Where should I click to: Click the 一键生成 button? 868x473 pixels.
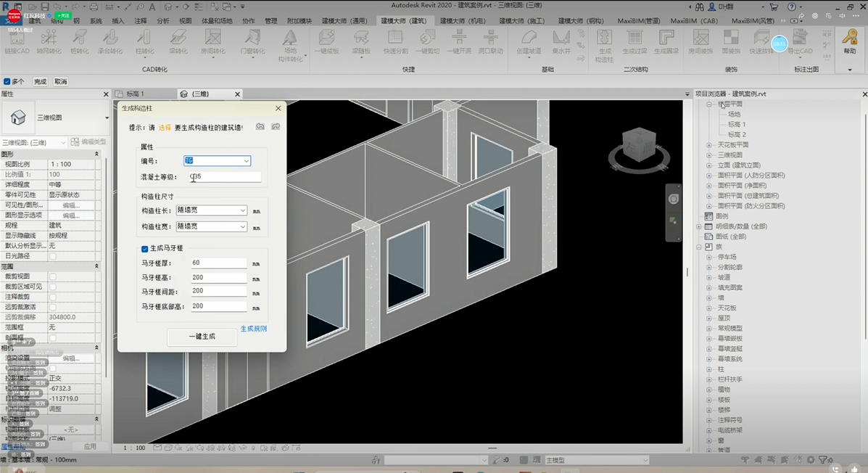(202, 337)
